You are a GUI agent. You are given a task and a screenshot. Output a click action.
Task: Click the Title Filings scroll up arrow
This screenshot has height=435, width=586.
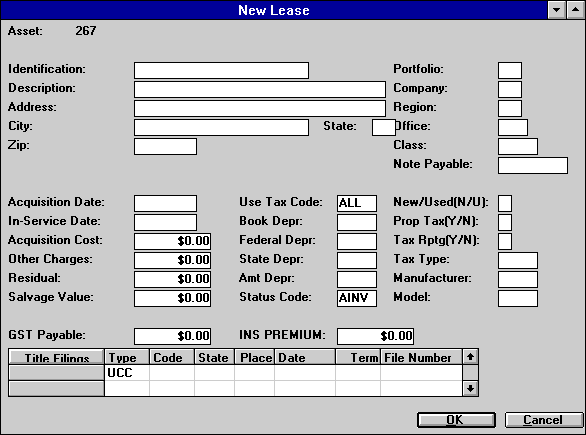470,357
